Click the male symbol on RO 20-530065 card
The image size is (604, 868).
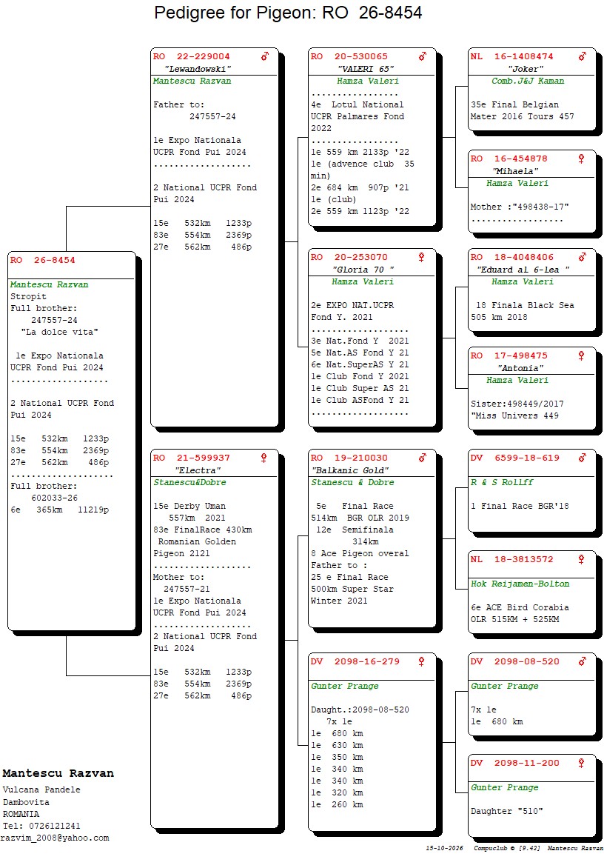[423, 56]
